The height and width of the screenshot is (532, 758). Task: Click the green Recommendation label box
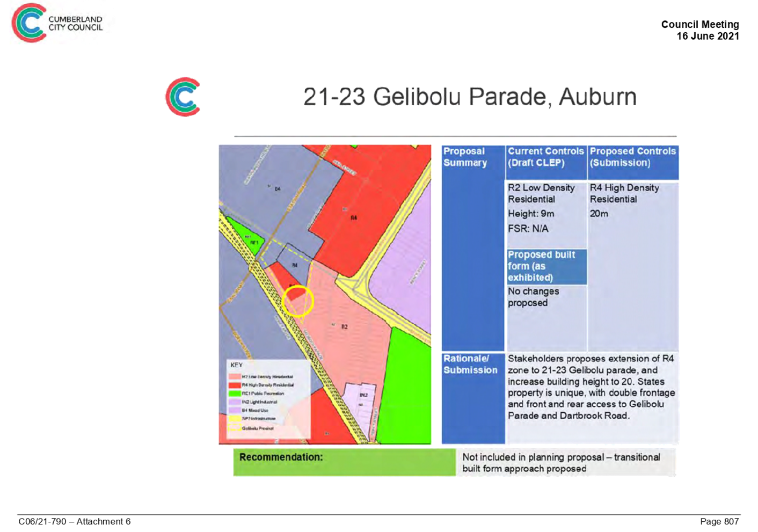tap(344, 462)
